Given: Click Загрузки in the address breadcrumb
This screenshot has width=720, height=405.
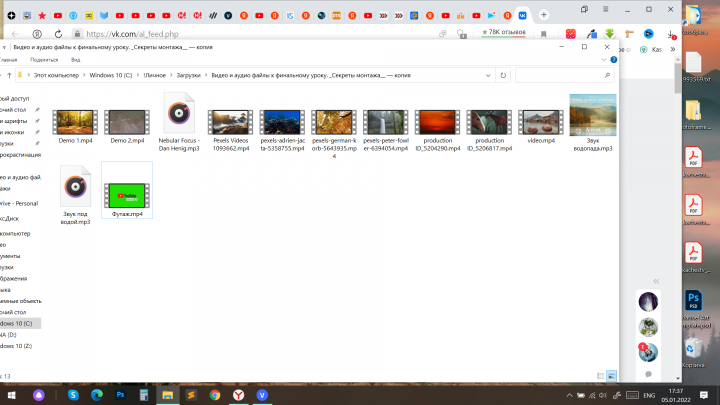Looking at the screenshot, I should click(189, 75).
